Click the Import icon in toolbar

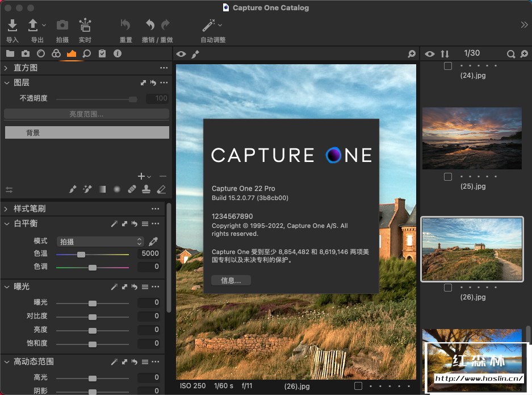[x=12, y=26]
